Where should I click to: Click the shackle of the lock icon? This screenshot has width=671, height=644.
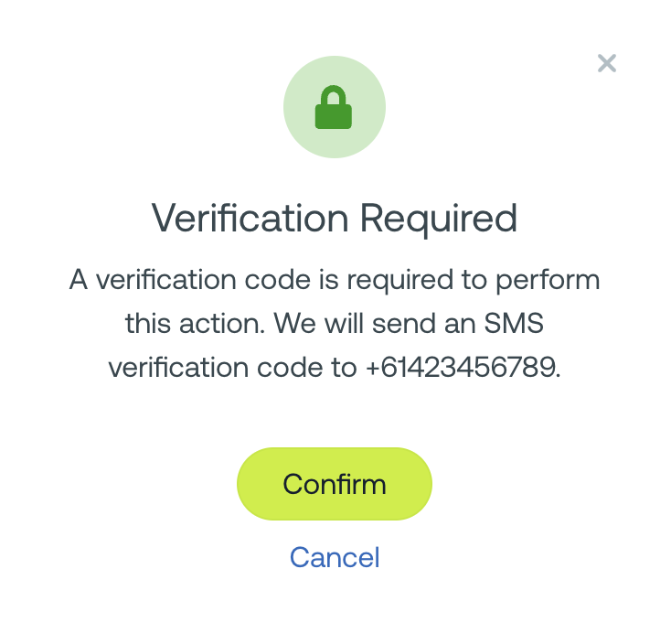click(x=334, y=94)
